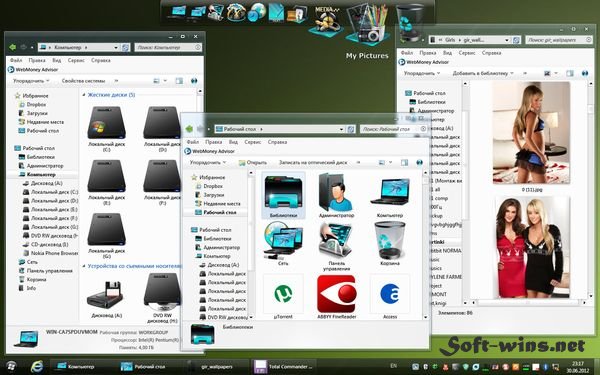Expand address history dropdown in Компьютер window
This screenshot has width=600, height=375.
tap(116, 47)
